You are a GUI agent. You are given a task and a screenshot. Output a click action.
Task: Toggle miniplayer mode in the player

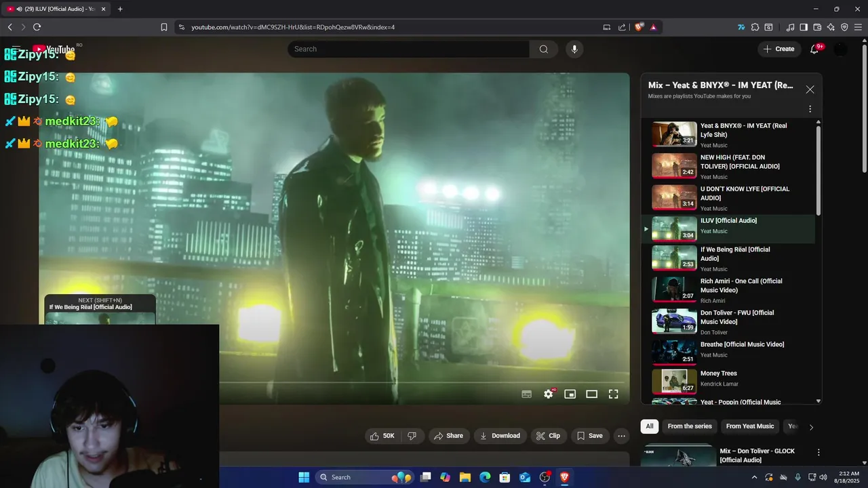[x=570, y=394]
